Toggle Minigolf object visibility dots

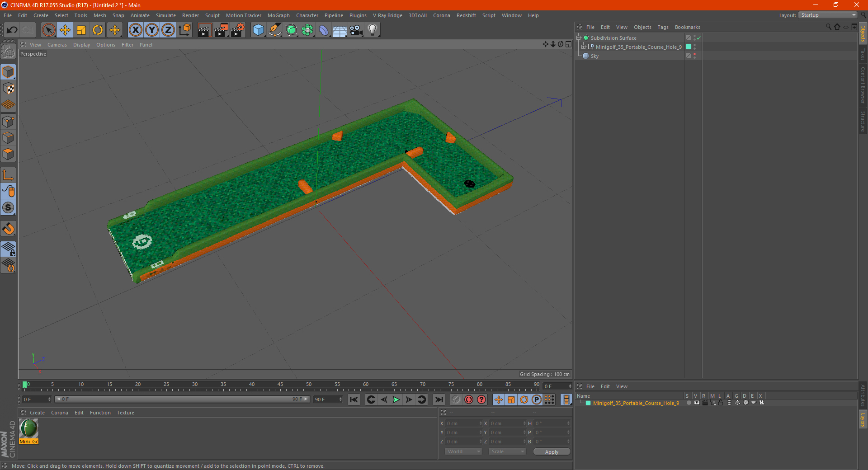click(695, 47)
